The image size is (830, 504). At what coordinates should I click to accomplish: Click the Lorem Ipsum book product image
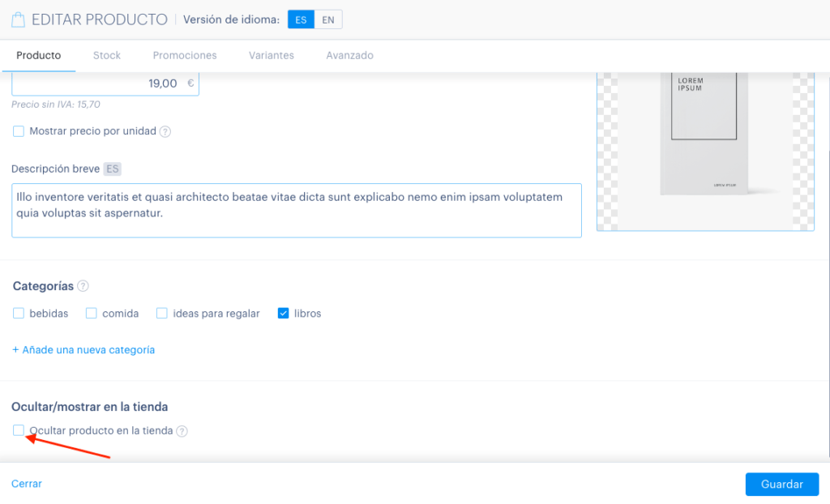[x=705, y=152]
